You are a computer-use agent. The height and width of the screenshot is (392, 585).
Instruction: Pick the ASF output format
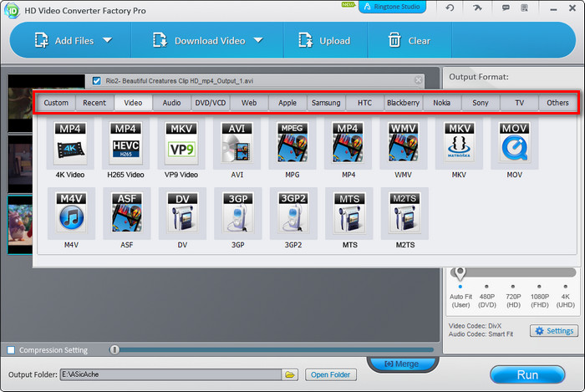(x=127, y=214)
